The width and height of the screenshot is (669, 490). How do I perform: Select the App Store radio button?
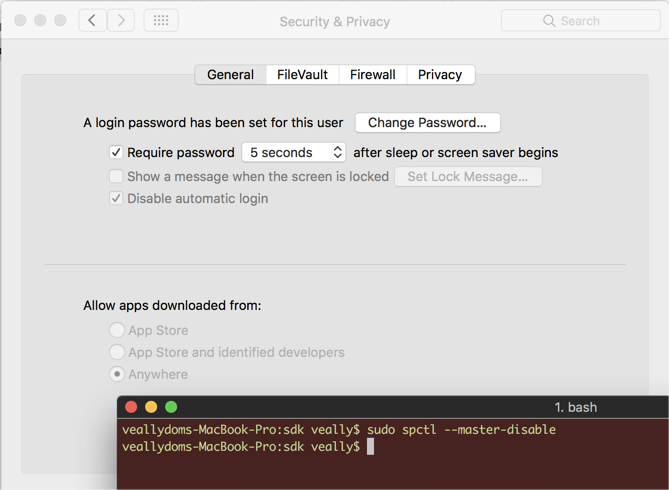tap(117, 330)
